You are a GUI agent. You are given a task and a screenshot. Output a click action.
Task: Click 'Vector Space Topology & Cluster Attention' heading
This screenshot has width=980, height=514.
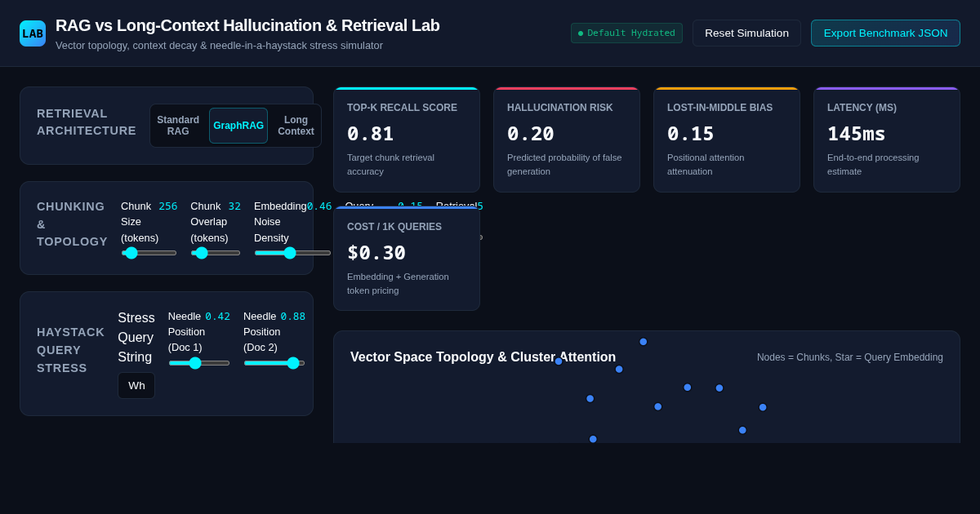click(x=483, y=357)
